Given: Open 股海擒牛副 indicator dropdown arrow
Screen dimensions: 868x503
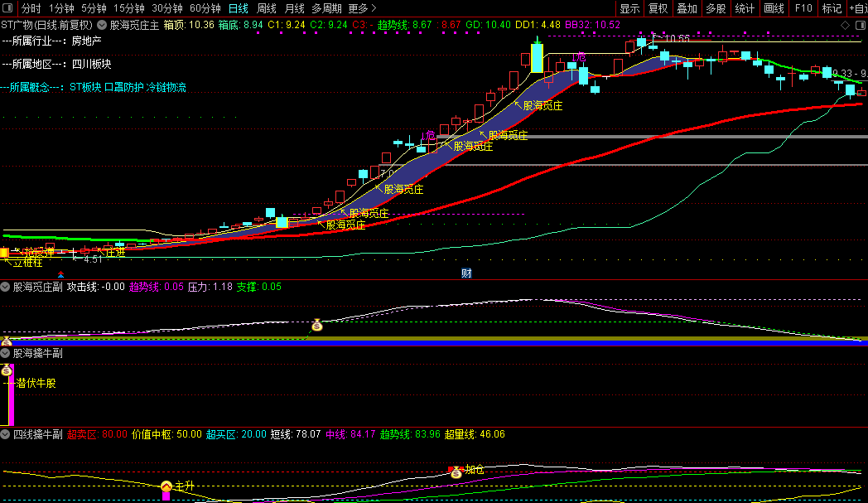Looking at the screenshot, I should click(x=5, y=353).
